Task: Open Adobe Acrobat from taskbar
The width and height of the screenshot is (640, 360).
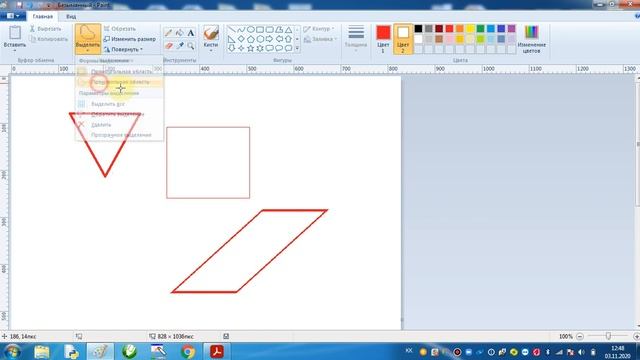Action: tap(217, 351)
